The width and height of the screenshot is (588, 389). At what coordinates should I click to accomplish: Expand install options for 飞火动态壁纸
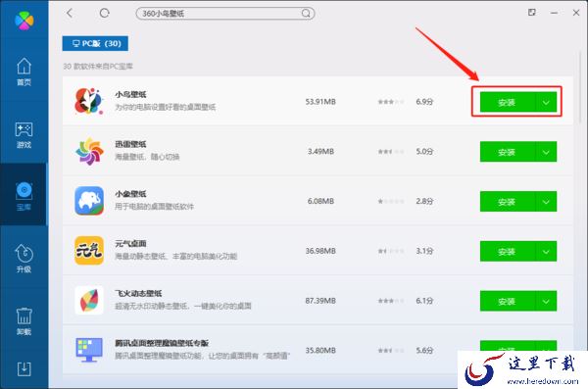coord(546,301)
